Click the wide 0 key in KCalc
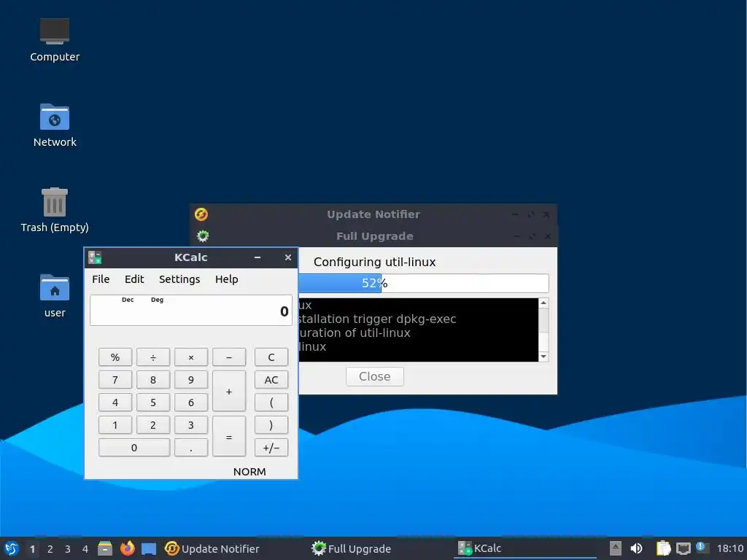The height and width of the screenshot is (560, 747). [134, 448]
